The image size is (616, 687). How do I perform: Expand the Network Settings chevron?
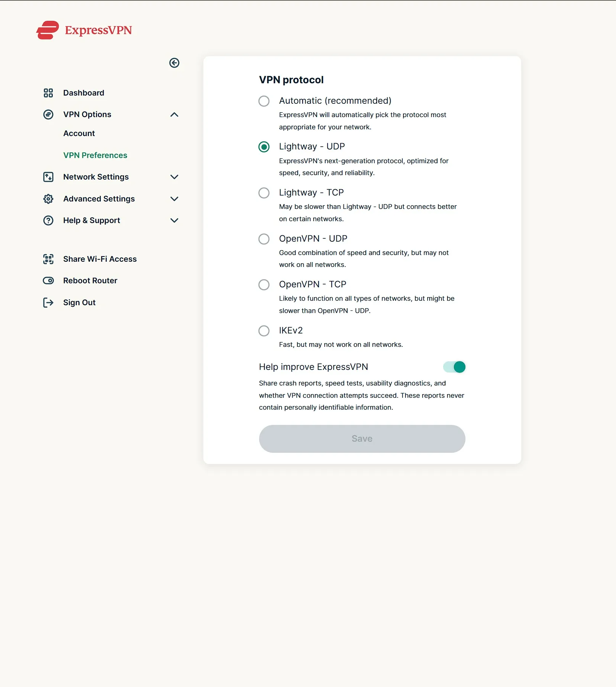[174, 177]
